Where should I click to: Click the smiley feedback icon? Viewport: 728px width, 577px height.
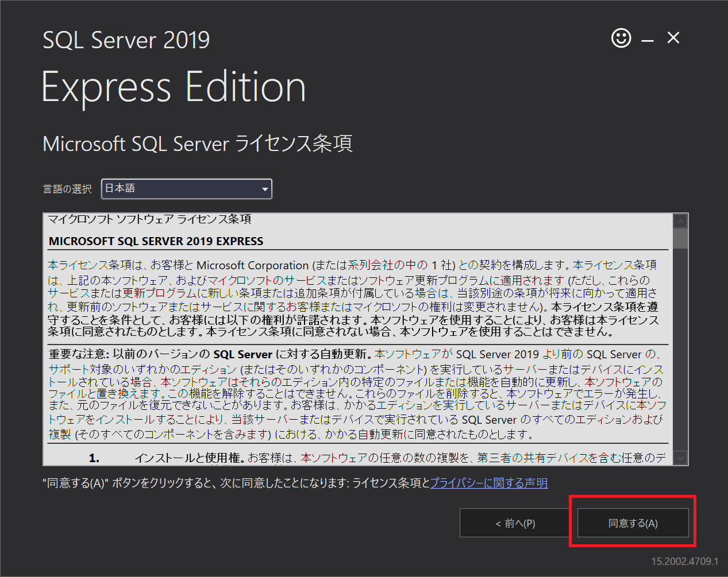[x=621, y=38]
